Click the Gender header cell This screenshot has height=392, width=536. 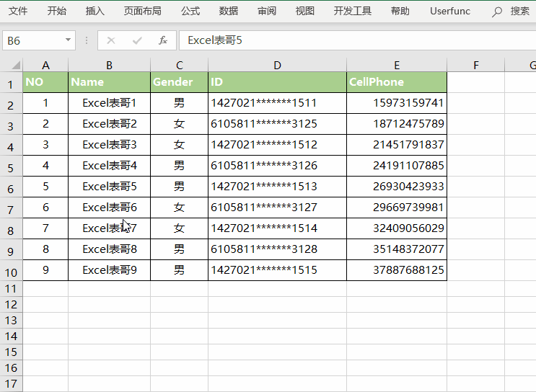coord(179,82)
